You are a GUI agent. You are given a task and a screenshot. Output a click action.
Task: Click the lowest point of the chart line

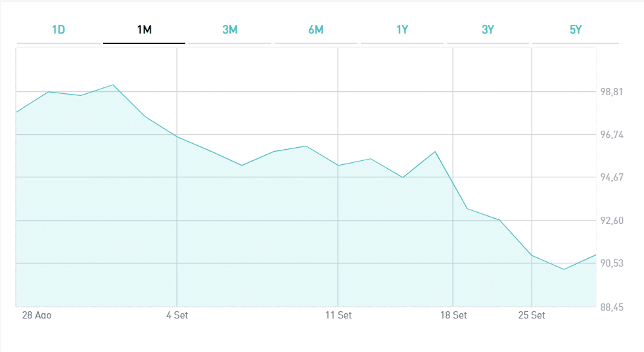coord(564,269)
